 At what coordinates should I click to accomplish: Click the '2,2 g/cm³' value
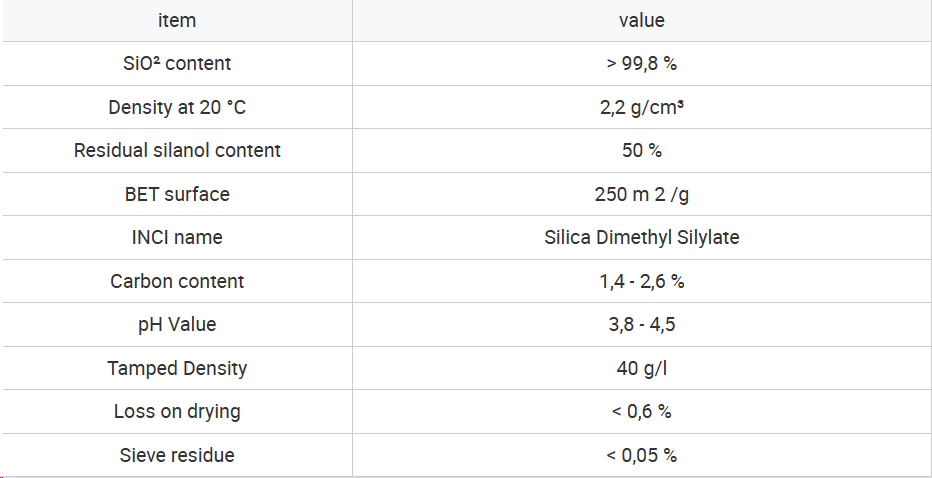tap(642, 108)
